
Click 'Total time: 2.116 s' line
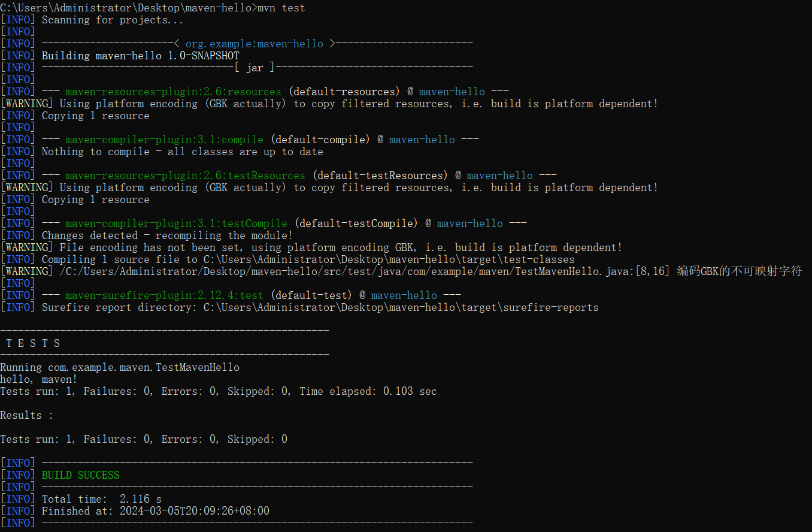click(x=102, y=499)
